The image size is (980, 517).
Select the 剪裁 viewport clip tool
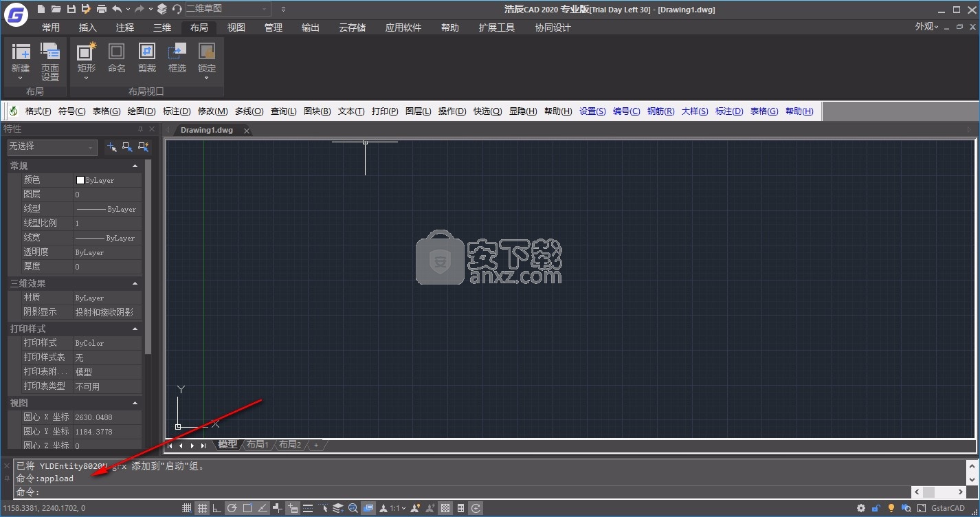click(x=147, y=58)
